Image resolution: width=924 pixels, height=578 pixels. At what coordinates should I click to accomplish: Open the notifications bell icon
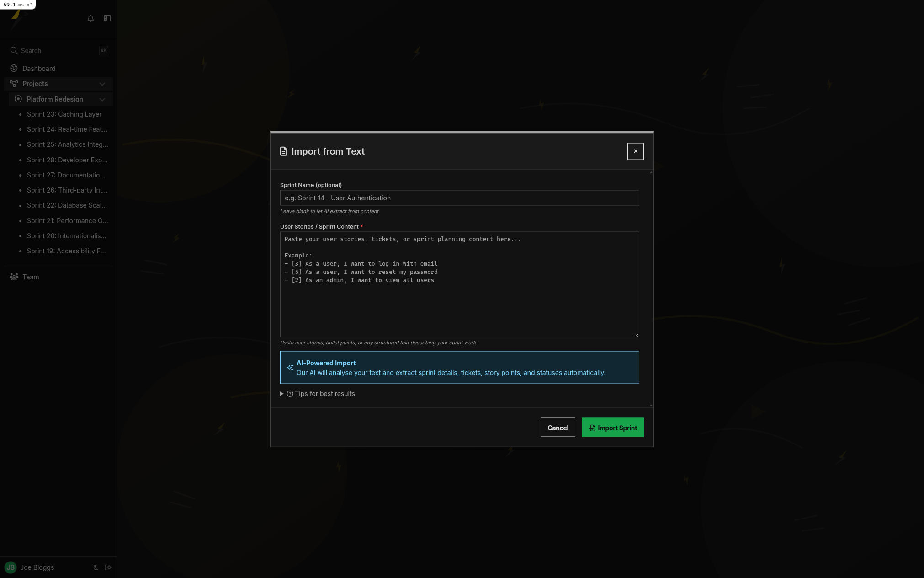[90, 18]
